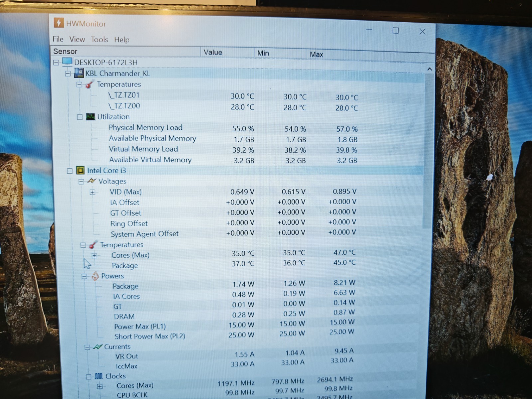
Task: Select the Short Power Max (PL2) row
Action: (x=233, y=334)
